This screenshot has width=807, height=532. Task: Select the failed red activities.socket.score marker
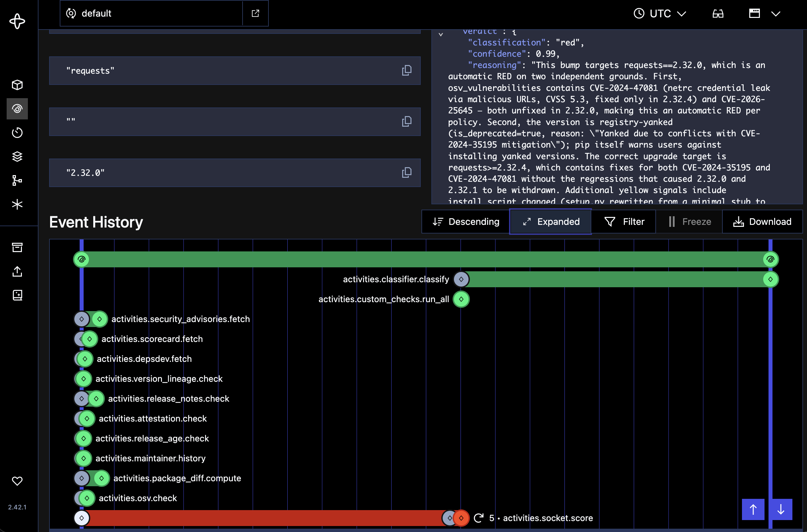pos(462,518)
